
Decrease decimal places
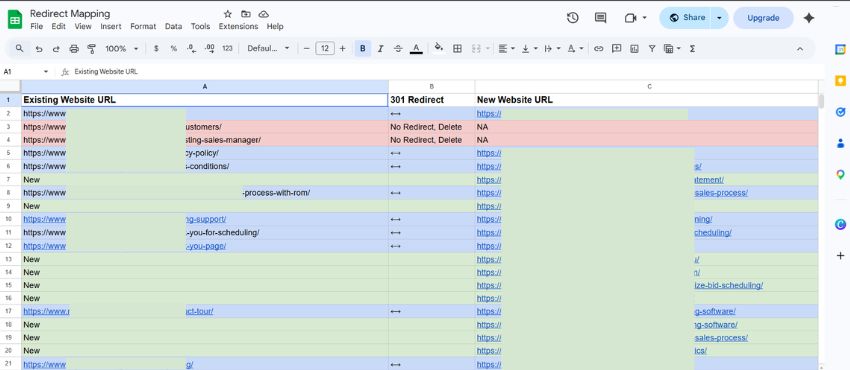pos(191,49)
